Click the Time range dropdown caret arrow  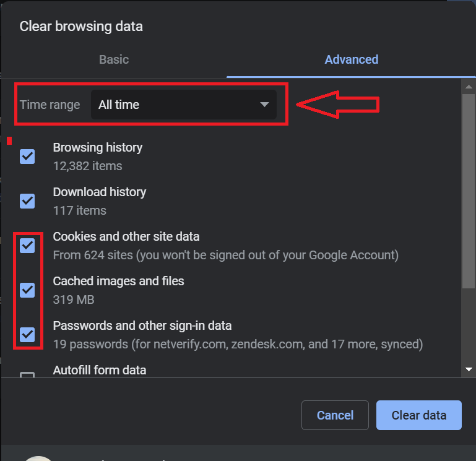click(264, 105)
